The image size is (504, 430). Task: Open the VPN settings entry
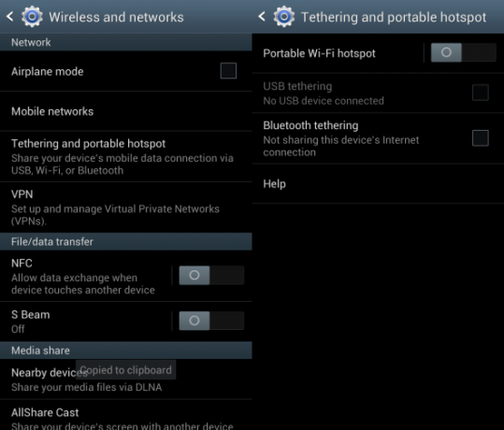(126, 208)
